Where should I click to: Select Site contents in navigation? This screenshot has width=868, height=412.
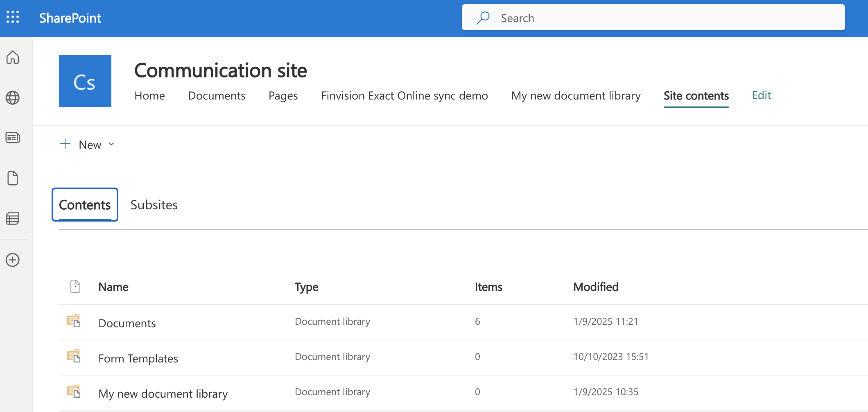click(696, 96)
